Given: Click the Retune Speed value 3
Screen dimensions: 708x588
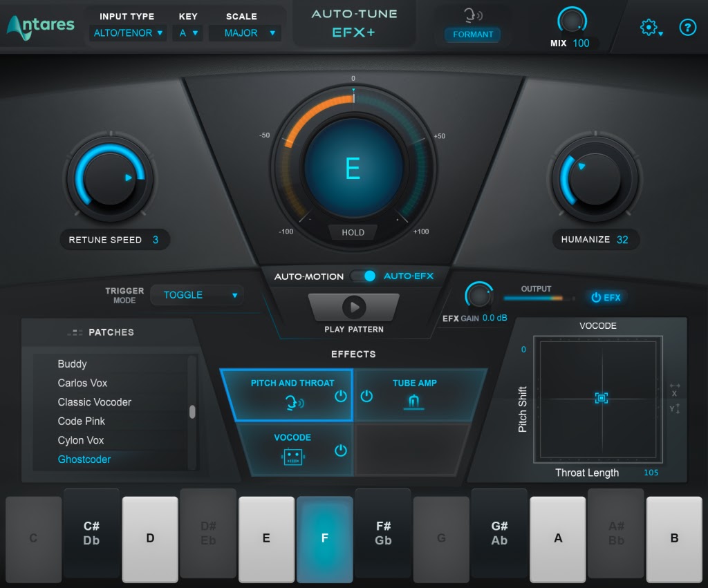Looking at the screenshot, I should [156, 240].
